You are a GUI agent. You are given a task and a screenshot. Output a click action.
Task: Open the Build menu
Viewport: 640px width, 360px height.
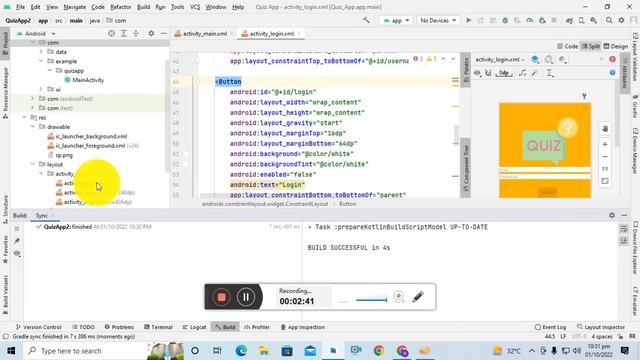[143, 7]
